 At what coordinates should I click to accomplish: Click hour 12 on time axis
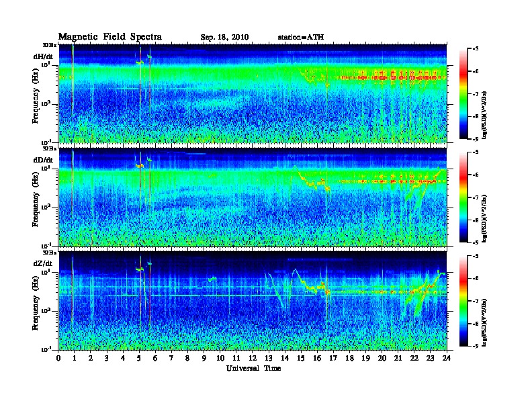click(x=253, y=359)
